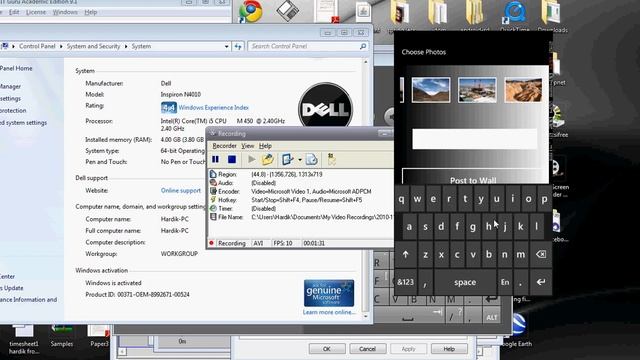The image size is (640, 360).
Task: Click scroll down arrow in System window
Action: tap(365, 316)
